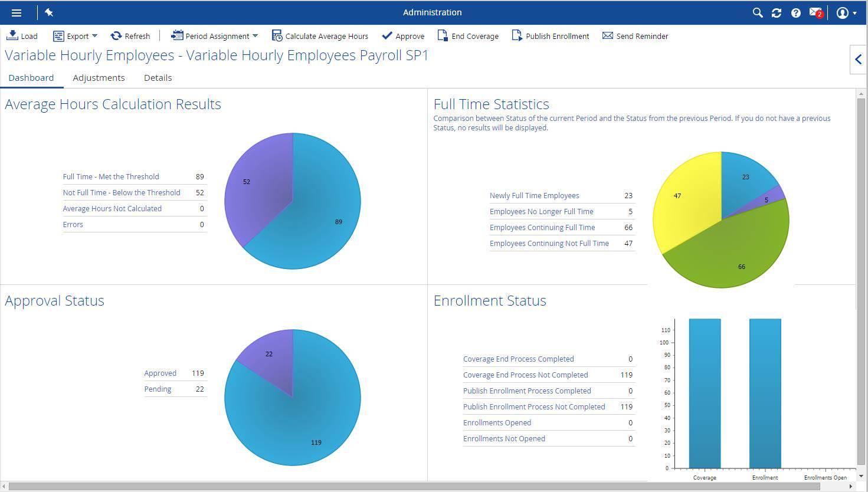Screen dimensions: 868x492
Task: Collapse the right side panel using the chevron
Action: (858, 59)
